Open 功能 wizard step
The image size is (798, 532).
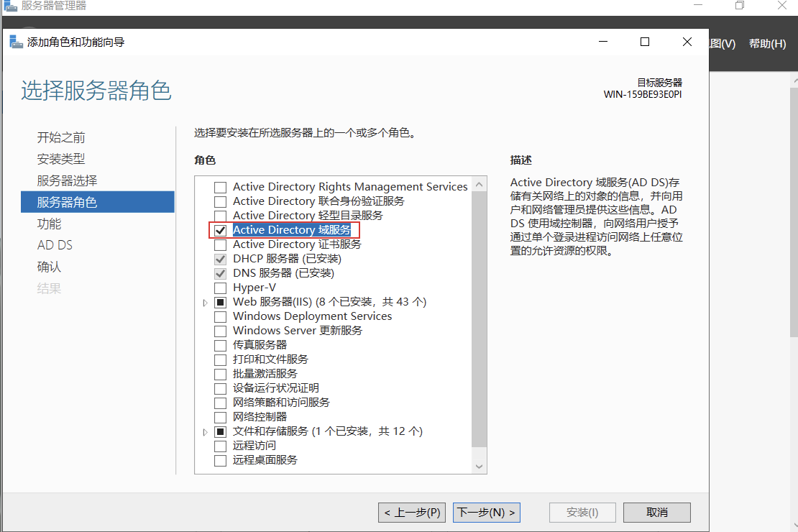point(49,224)
